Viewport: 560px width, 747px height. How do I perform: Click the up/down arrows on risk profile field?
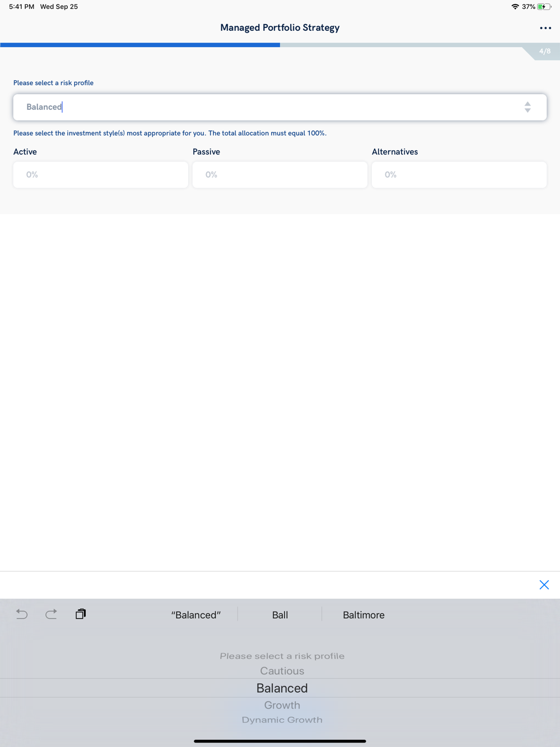click(x=527, y=107)
